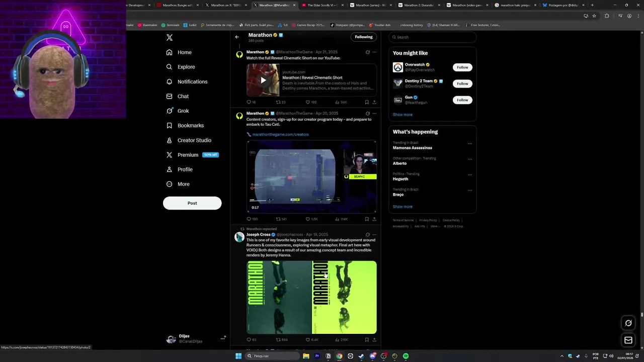Follow the Destiny 2 Team account
The height and width of the screenshot is (362, 644).
coord(462,83)
